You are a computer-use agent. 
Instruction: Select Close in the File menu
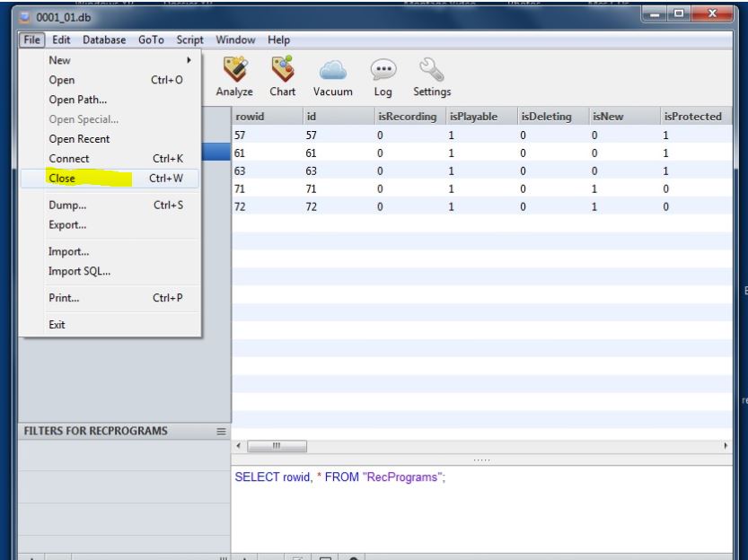point(63,179)
